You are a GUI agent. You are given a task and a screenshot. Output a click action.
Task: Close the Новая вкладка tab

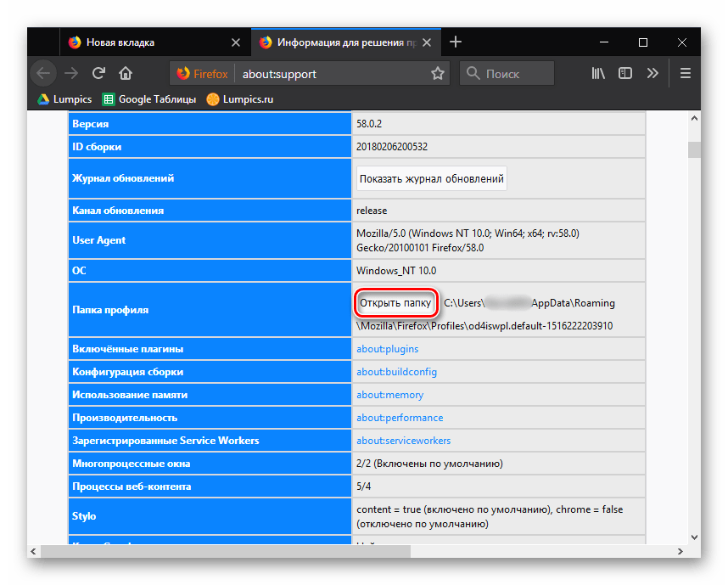[235, 42]
